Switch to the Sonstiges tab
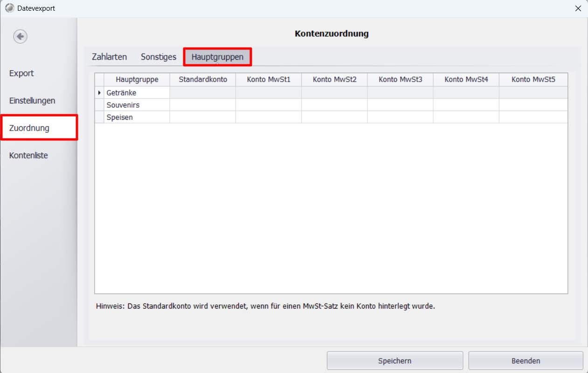The image size is (588, 373). (159, 57)
